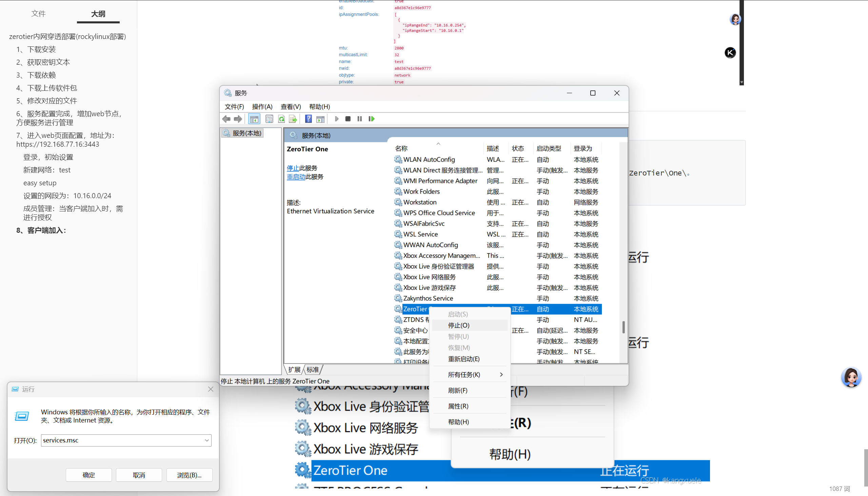Click the Back arrow in Services toolbar
Viewport: 868px width, 496px height.
click(x=226, y=119)
